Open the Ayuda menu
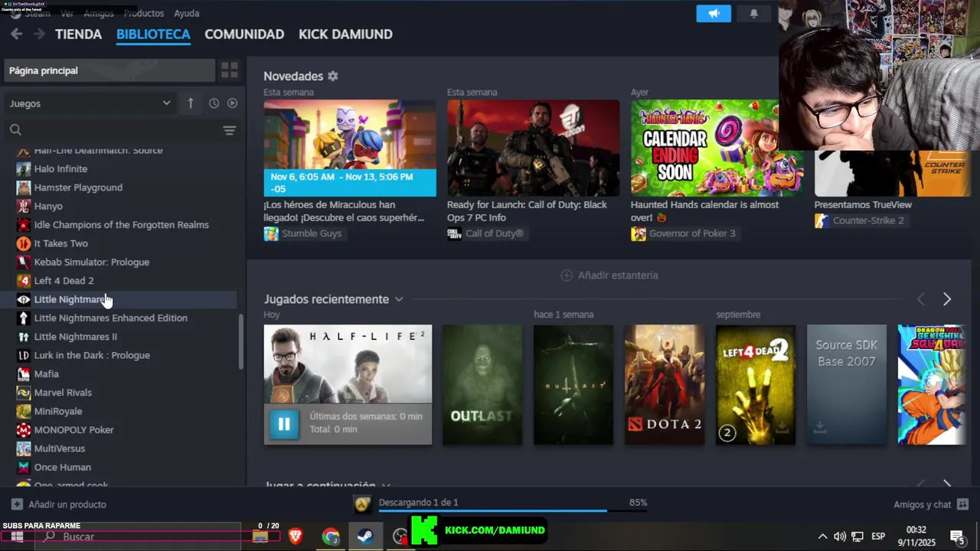 coord(187,14)
